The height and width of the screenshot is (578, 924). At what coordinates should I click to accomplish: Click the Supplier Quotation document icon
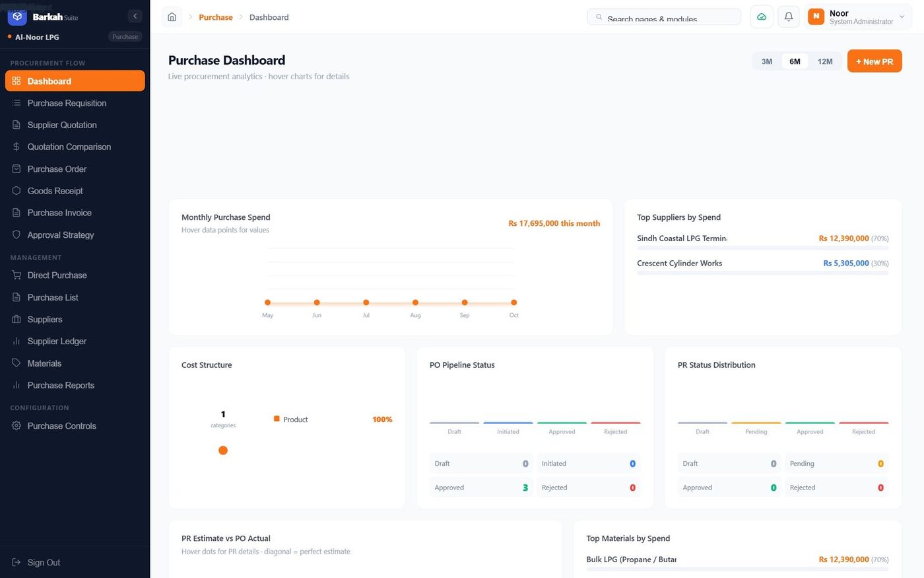pyautogui.click(x=16, y=125)
